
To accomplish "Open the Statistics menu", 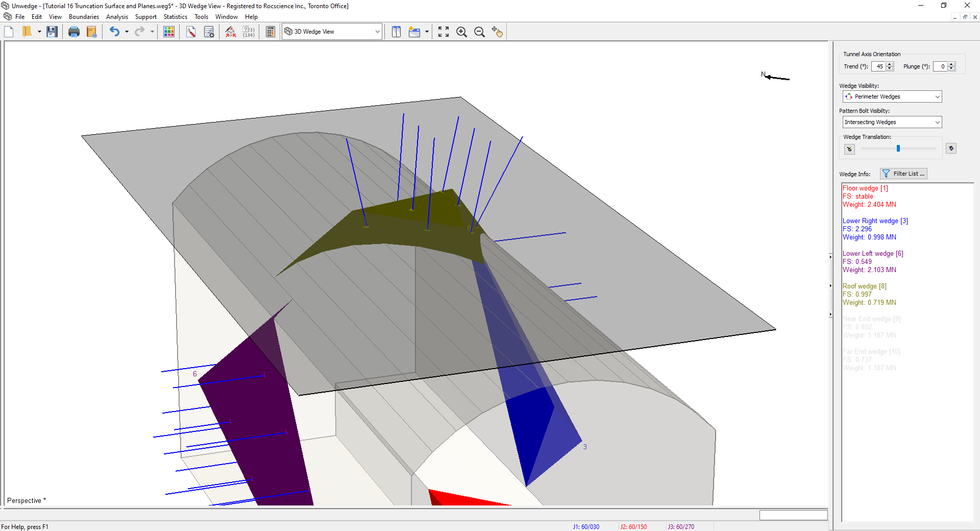I will click(x=176, y=17).
